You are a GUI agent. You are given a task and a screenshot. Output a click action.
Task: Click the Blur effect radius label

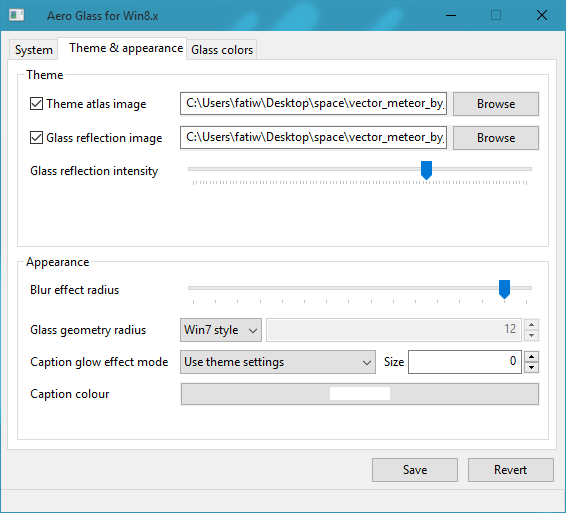tap(74, 290)
